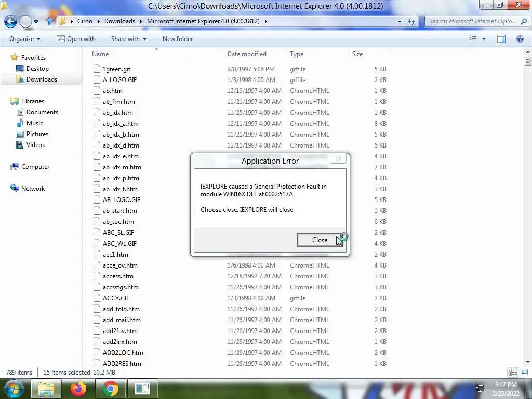Select file icon of ACCY.GIF
The image size is (532, 399).
pos(97,298)
